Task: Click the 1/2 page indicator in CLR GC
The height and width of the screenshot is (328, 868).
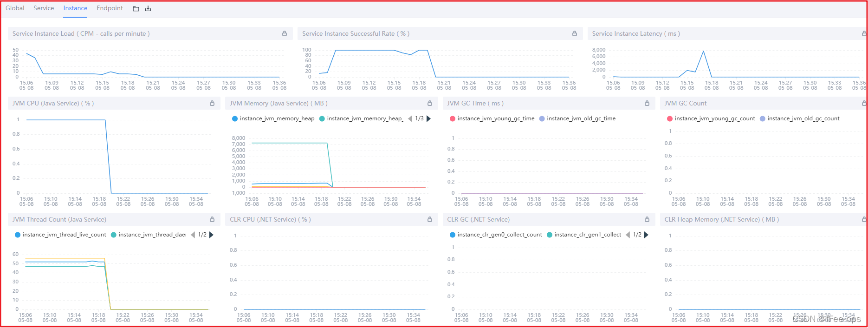Action: pyautogui.click(x=637, y=235)
